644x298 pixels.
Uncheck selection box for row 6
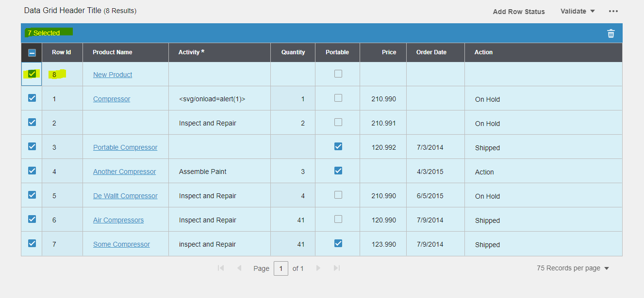(32, 219)
